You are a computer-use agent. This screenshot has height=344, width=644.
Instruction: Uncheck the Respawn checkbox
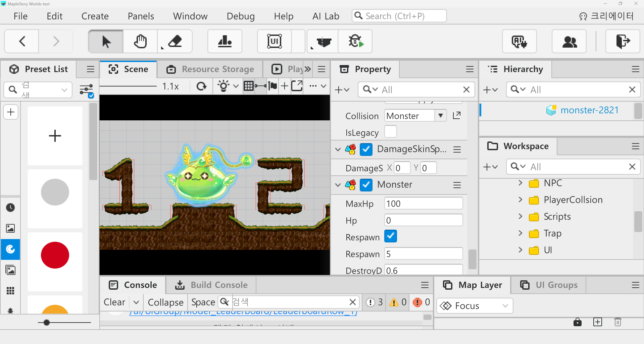(391, 236)
